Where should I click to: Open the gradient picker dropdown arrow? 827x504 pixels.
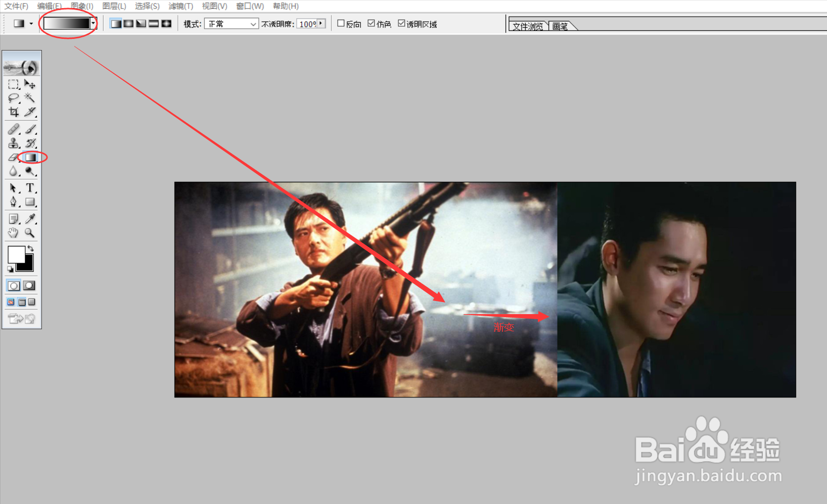93,23
